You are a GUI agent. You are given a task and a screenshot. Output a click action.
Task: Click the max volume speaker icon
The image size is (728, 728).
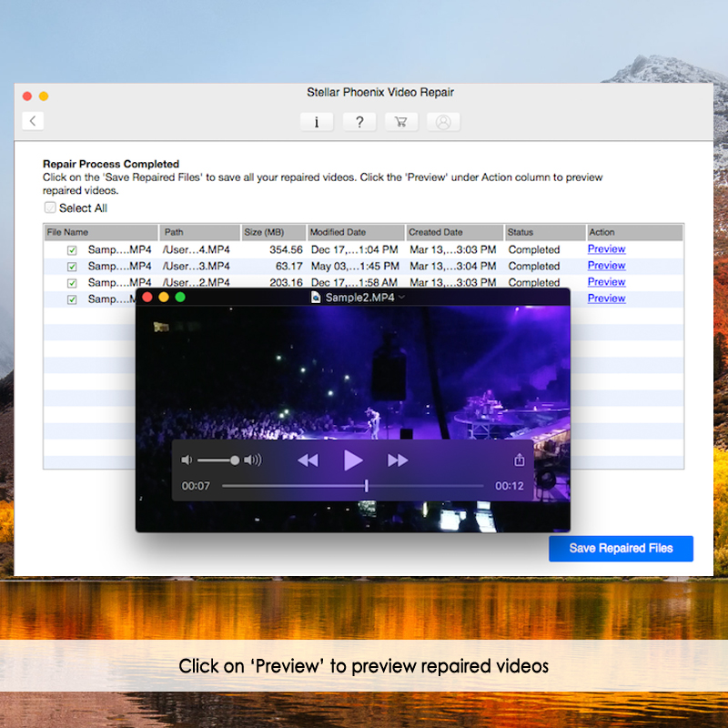pos(253,460)
